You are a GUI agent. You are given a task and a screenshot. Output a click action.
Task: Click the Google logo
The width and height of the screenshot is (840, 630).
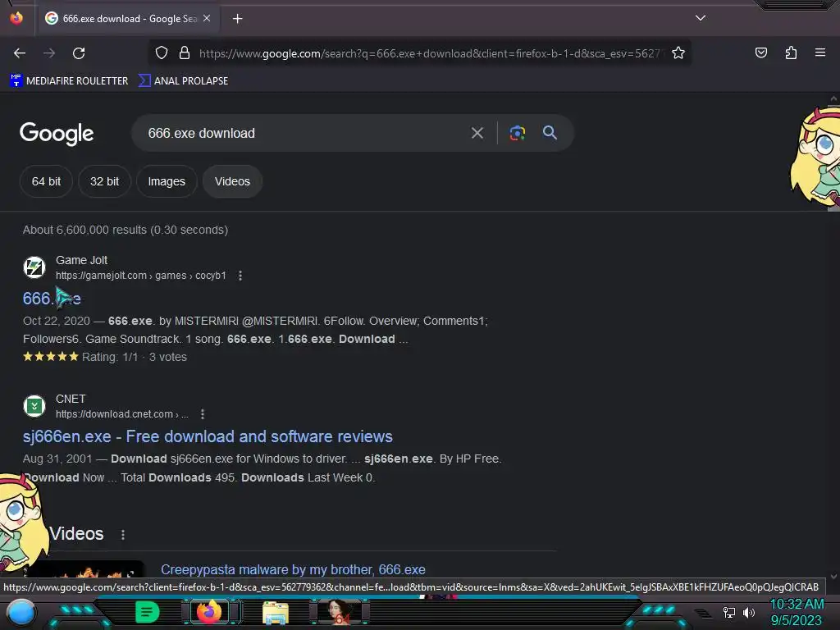(57, 134)
